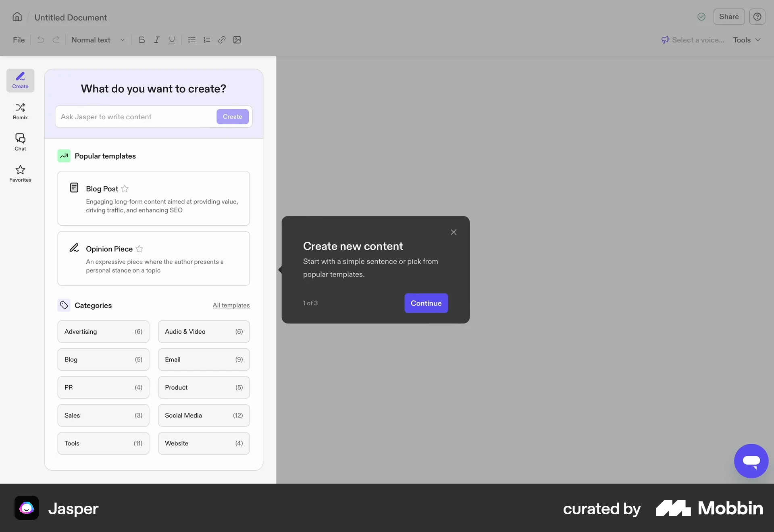Screen dimensions: 774x532
Task: Open the chat bubble in bottom right
Action: (751, 461)
